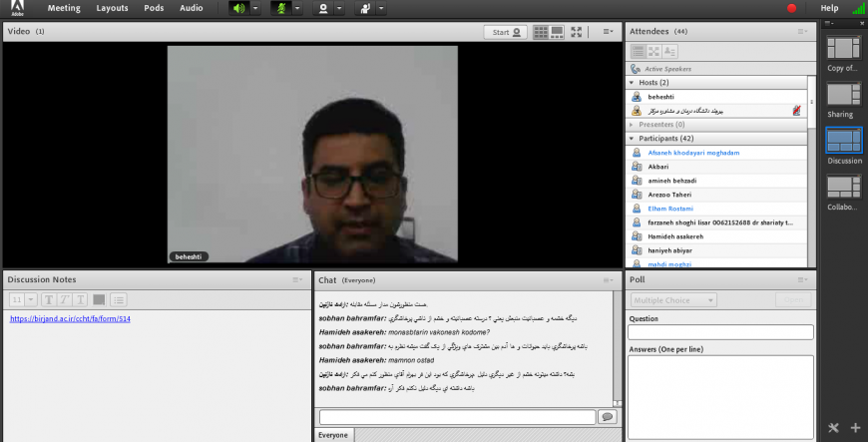This screenshot has width=868, height=442.
Task: Click the chat message input field
Action: (x=457, y=417)
